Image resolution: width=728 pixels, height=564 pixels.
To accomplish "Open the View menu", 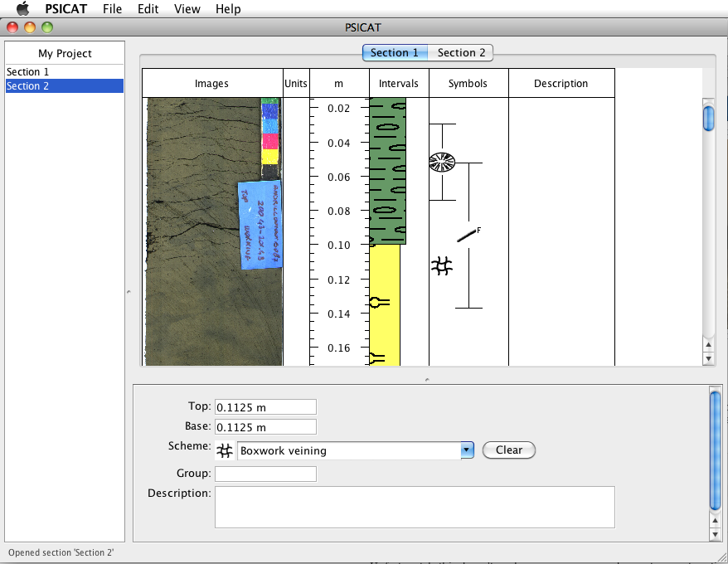I will click(187, 9).
